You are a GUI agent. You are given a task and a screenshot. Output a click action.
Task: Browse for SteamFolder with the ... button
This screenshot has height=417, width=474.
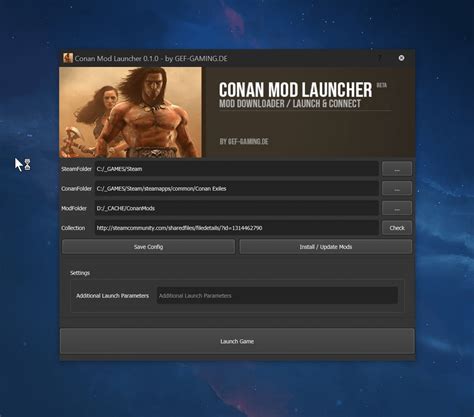pos(397,169)
